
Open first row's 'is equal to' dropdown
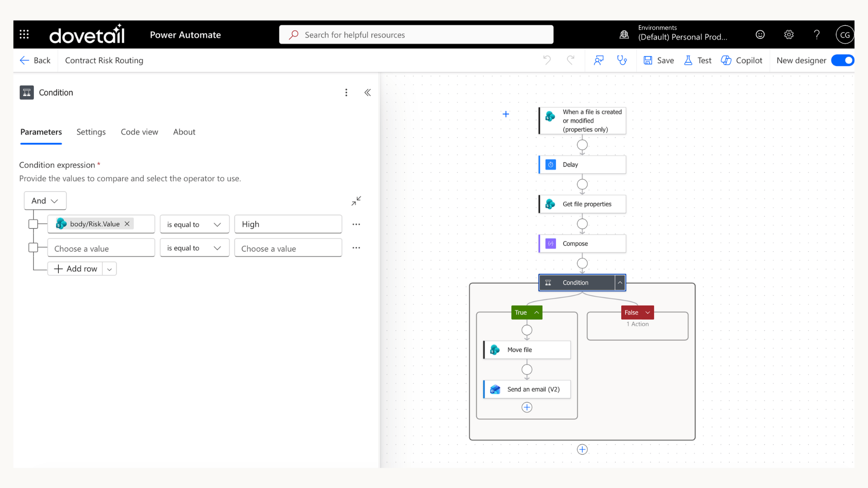(x=195, y=224)
